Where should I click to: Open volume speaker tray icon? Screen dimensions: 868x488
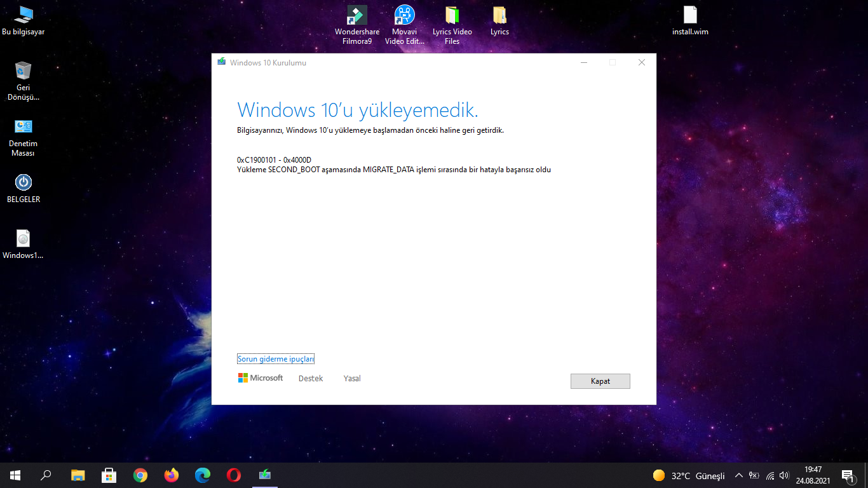tap(784, 475)
